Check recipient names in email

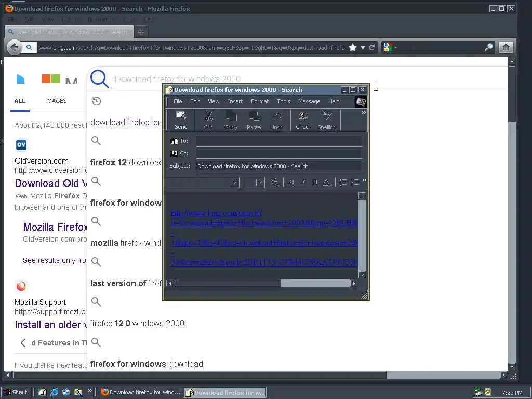coord(303,120)
